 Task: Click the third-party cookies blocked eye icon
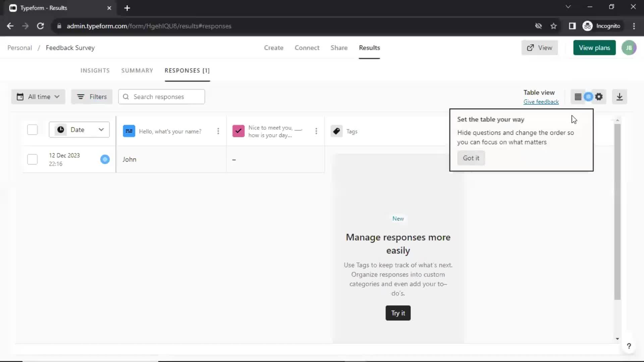(x=538, y=26)
